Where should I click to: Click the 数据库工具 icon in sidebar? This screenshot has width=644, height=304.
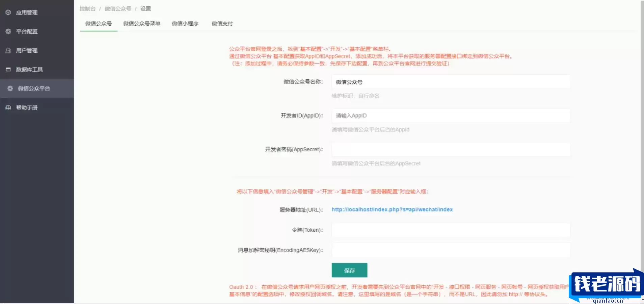click(8, 69)
